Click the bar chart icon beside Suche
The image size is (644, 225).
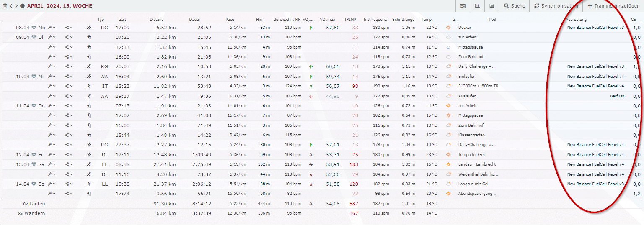click(x=491, y=6)
